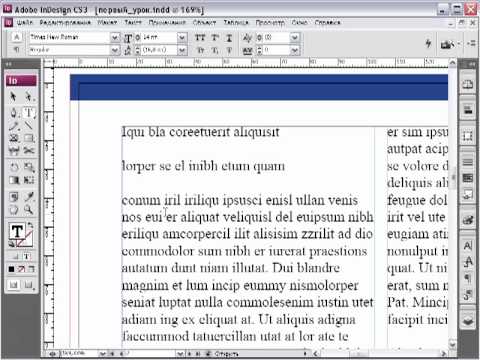Open the Таблица menu
The height and width of the screenshot is (360, 480).
pos(236,23)
